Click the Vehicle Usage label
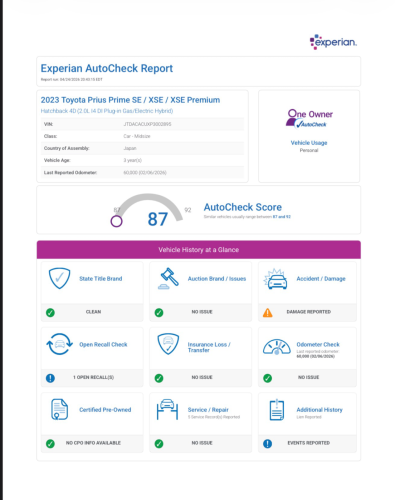This screenshot has width=395, height=500. [x=309, y=143]
